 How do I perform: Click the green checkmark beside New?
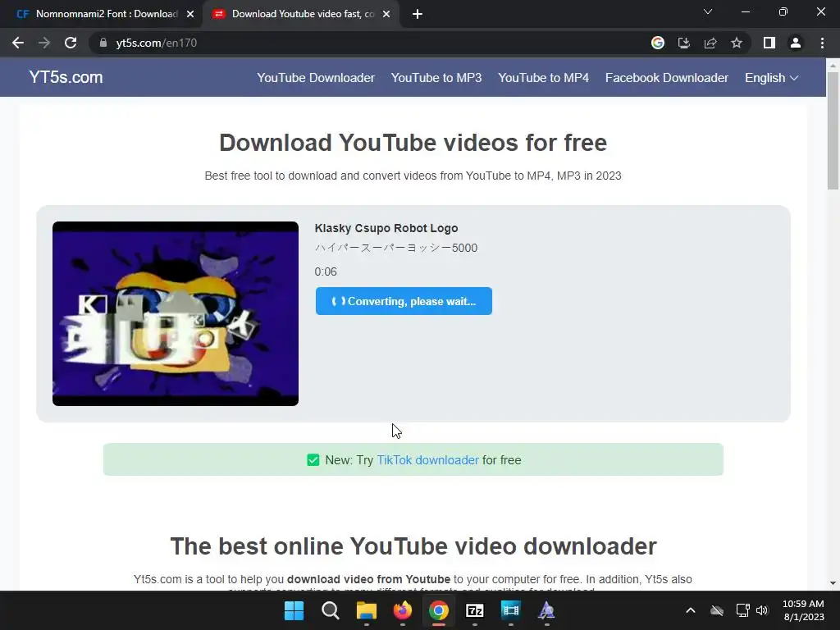point(313,460)
